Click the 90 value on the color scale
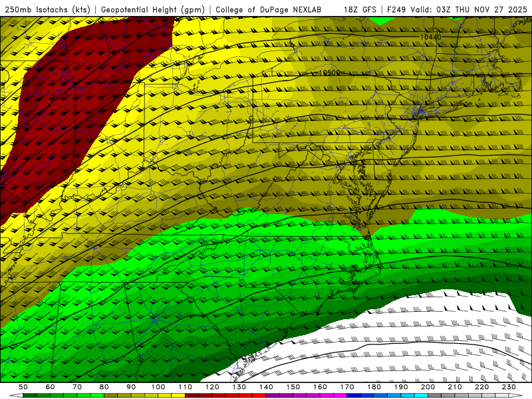 (131, 387)
